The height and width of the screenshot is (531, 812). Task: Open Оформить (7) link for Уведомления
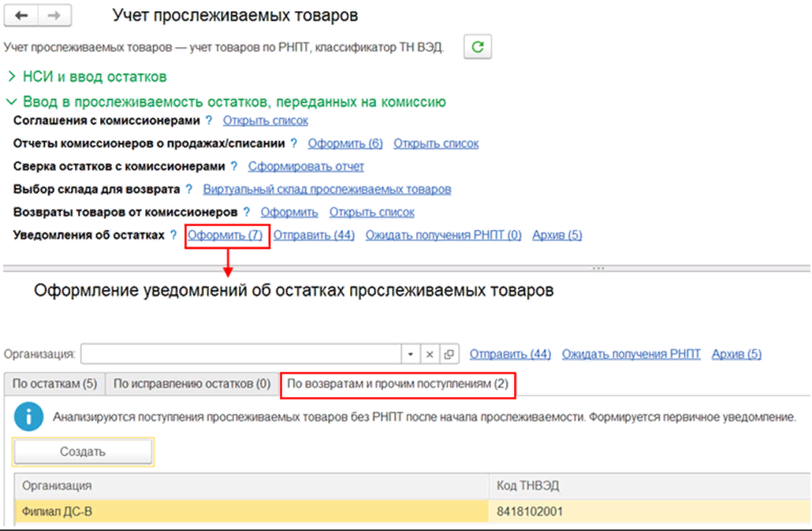225,235
